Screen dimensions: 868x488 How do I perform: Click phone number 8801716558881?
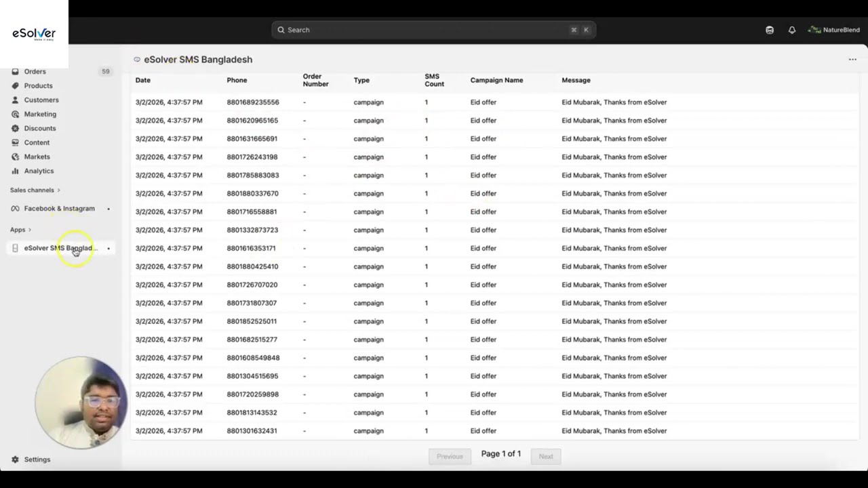point(252,212)
